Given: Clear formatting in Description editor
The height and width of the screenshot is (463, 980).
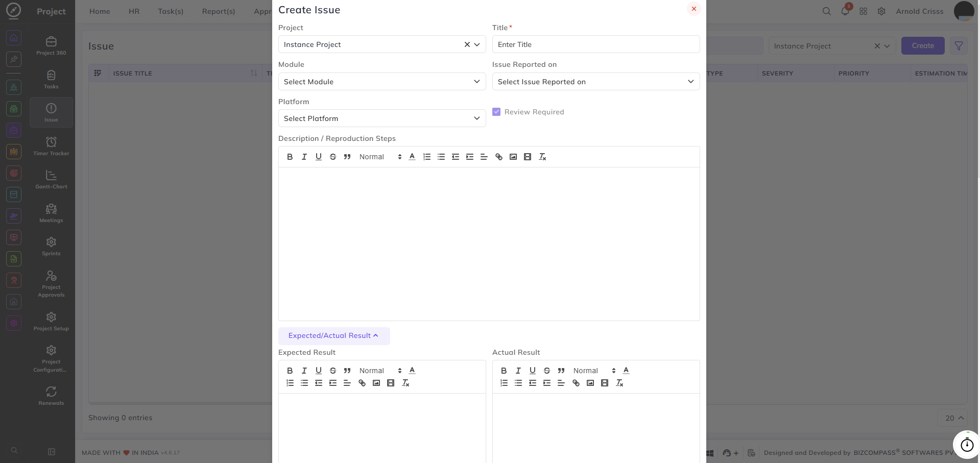Looking at the screenshot, I should pos(542,157).
